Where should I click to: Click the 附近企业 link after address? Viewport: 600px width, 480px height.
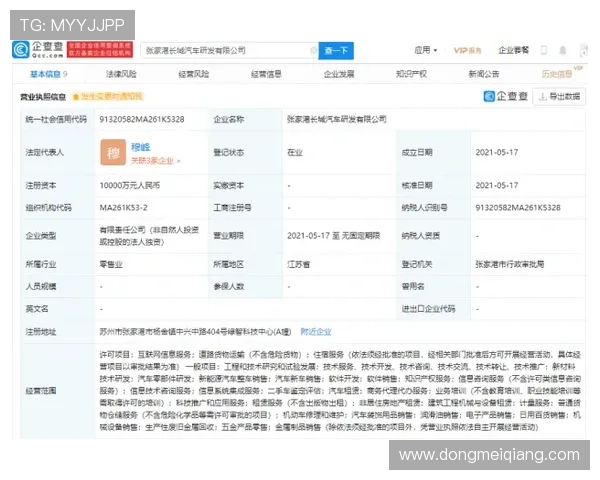pos(317,331)
